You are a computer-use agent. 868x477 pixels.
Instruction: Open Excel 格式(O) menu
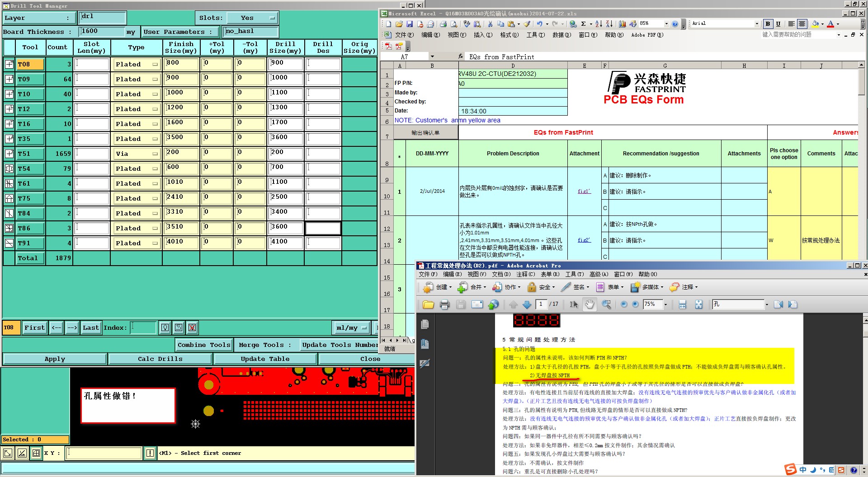point(509,35)
